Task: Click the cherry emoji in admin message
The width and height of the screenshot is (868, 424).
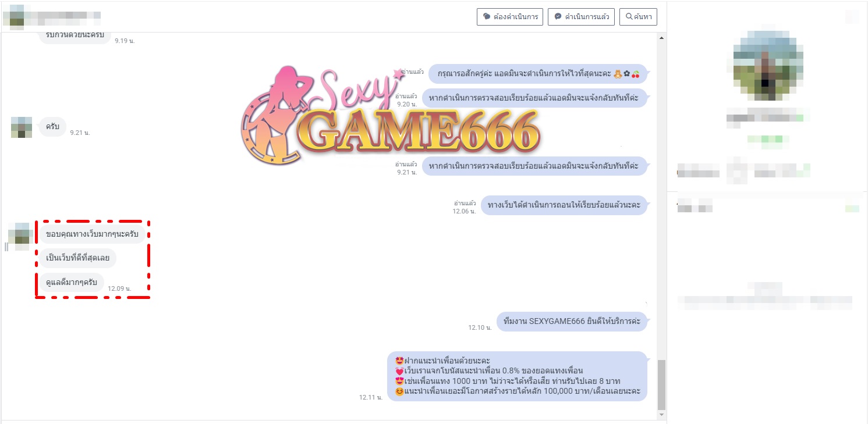Action: pyautogui.click(x=636, y=74)
